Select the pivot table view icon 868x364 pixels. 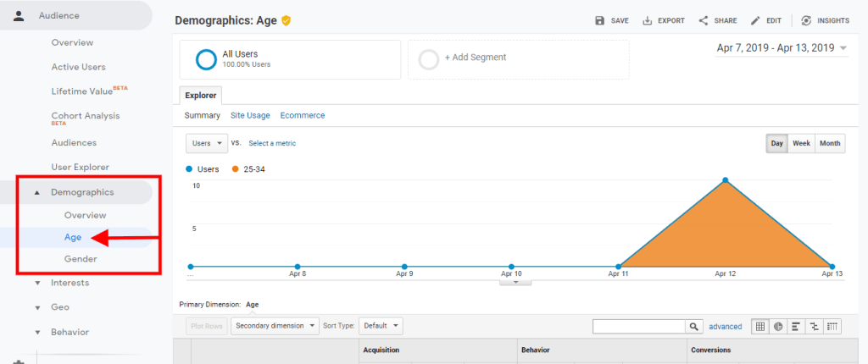(x=832, y=326)
